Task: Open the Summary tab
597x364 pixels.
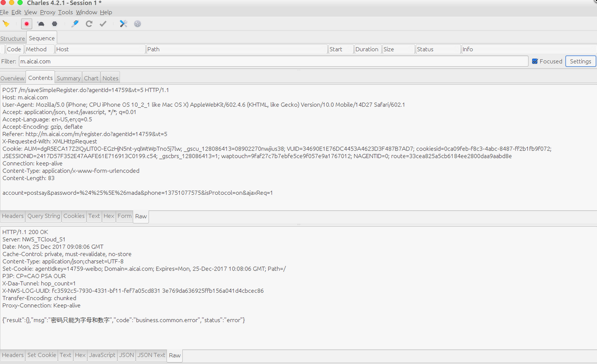Action: click(x=69, y=78)
